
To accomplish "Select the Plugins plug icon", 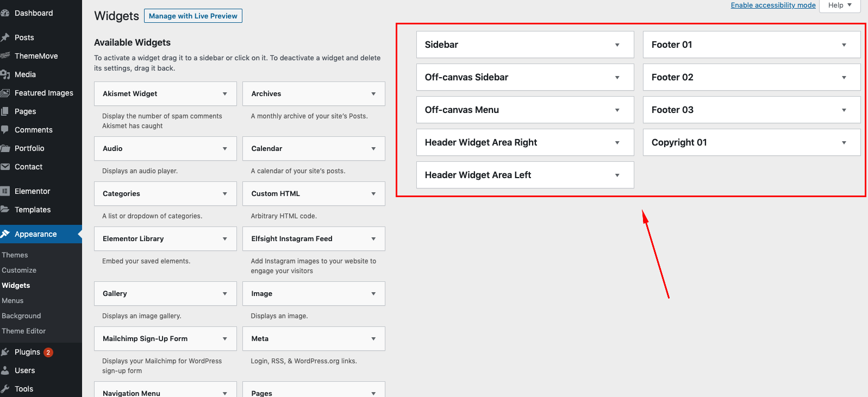I will click(8, 351).
